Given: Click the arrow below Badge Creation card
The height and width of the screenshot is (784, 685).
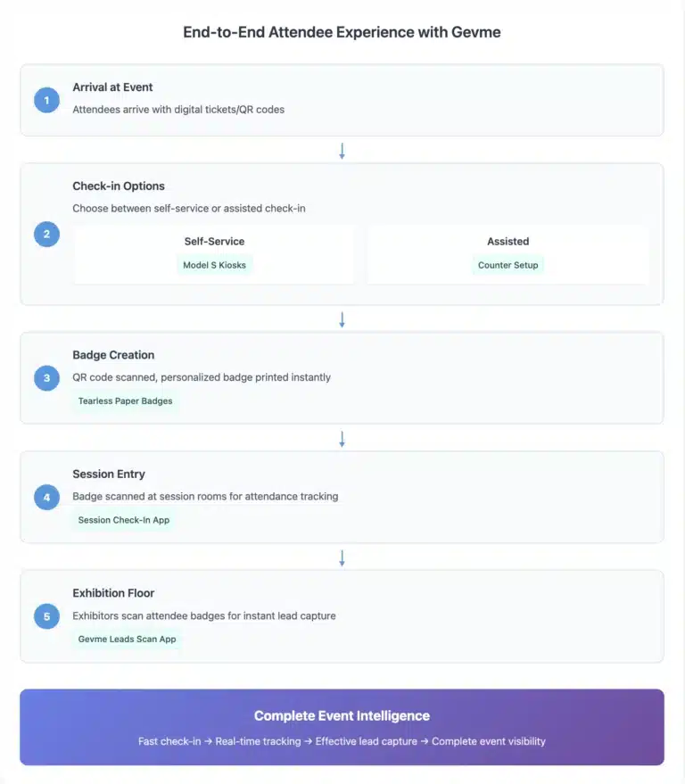Looking at the screenshot, I should pyautogui.click(x=342, y=439).
